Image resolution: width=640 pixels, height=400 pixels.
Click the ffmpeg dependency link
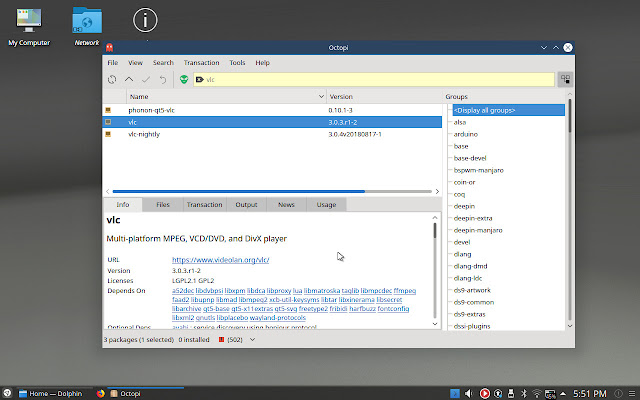point(404,291)
